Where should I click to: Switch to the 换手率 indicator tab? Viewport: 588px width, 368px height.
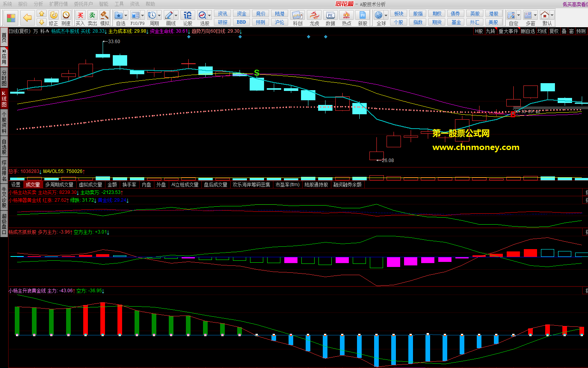[129, 185]
